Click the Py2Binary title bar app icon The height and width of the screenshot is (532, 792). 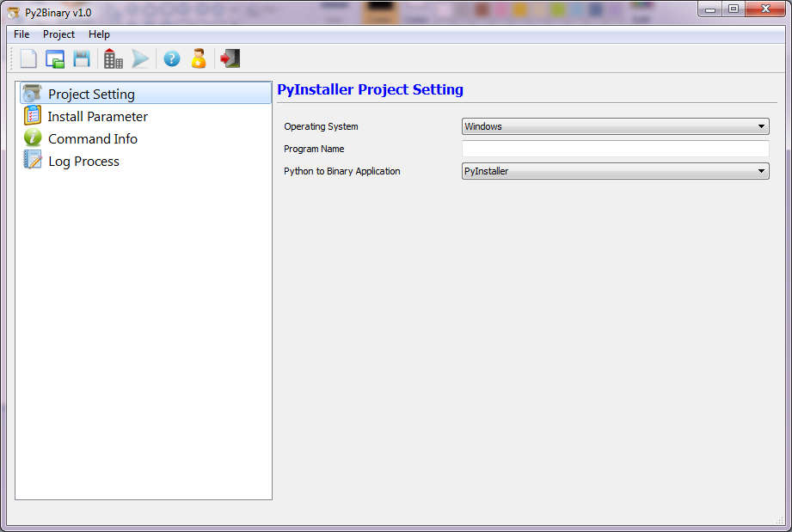pos(14,13)
